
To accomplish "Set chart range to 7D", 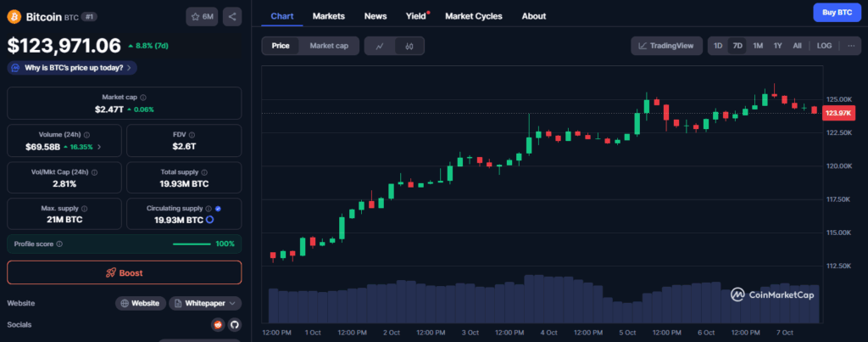I will pyautogui.click(x=737, y=46).
